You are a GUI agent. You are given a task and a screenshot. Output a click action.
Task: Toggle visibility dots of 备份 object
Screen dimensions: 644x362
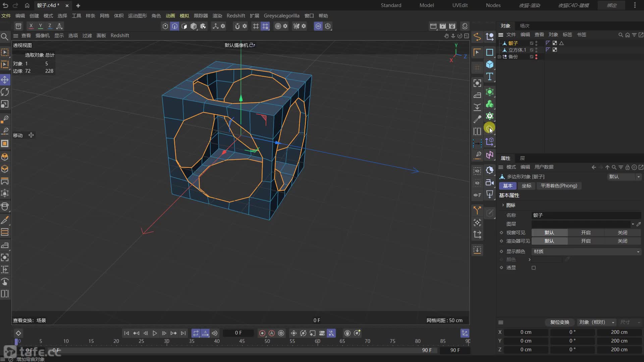pyautogui.click(x=536, y=57)
